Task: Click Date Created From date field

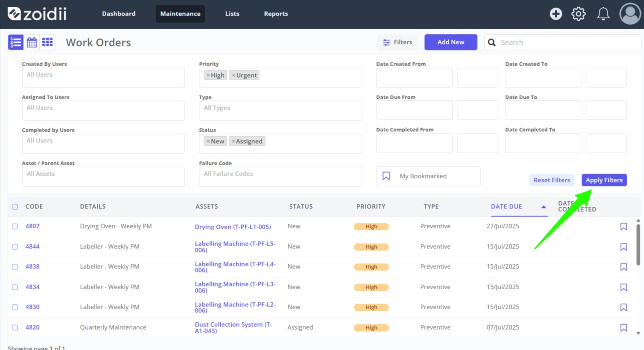Action: point(414,78)
